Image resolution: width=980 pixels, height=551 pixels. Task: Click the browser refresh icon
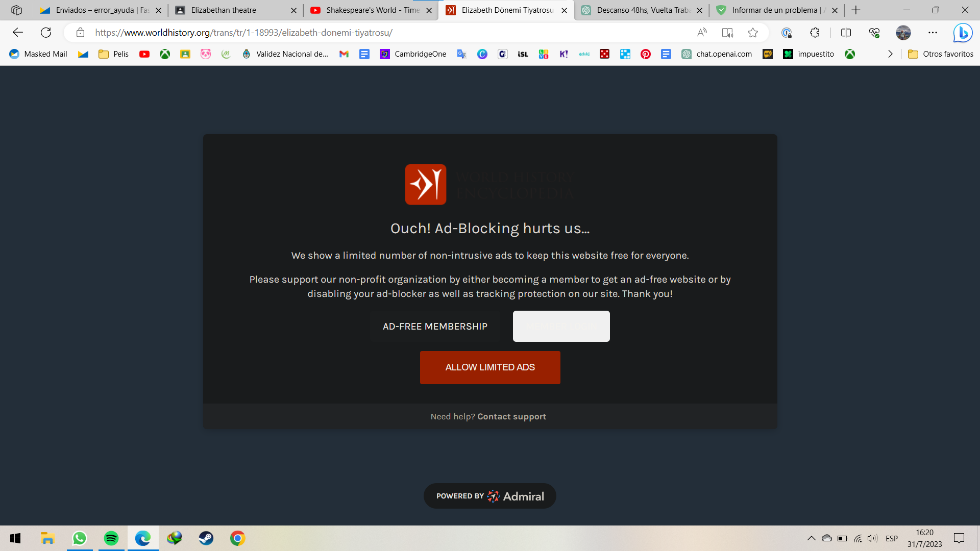(46, 33)
